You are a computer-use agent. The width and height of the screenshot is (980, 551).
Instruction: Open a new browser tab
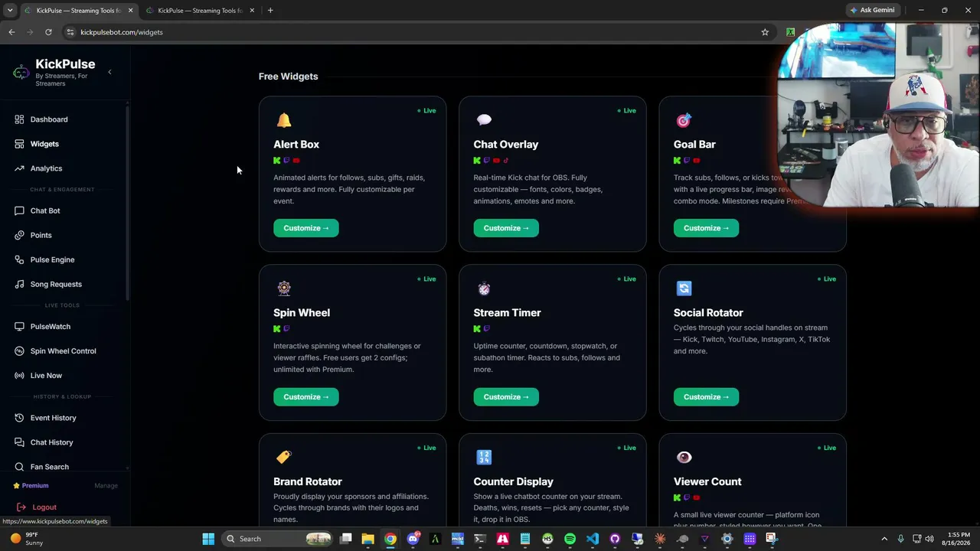[x=270, y=11]
